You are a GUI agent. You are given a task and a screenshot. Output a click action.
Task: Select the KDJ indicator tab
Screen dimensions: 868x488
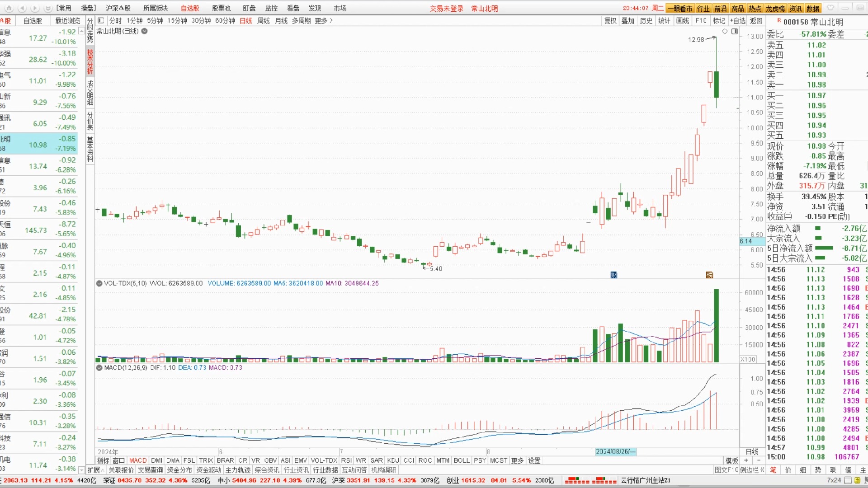point(393,460)
